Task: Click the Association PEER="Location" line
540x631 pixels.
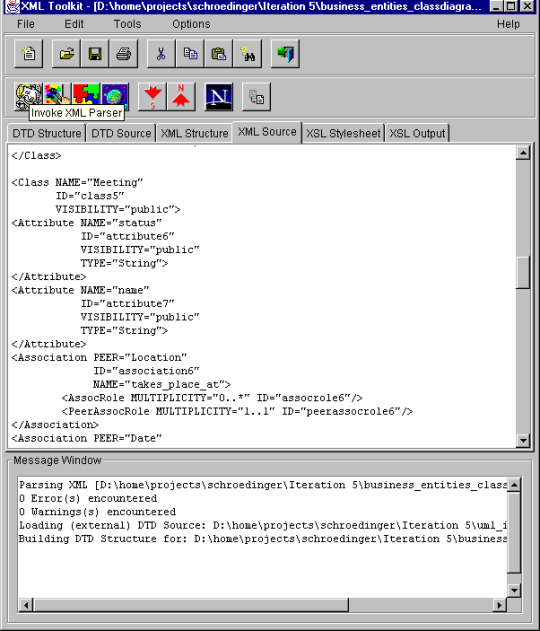Action: (99, 357)
